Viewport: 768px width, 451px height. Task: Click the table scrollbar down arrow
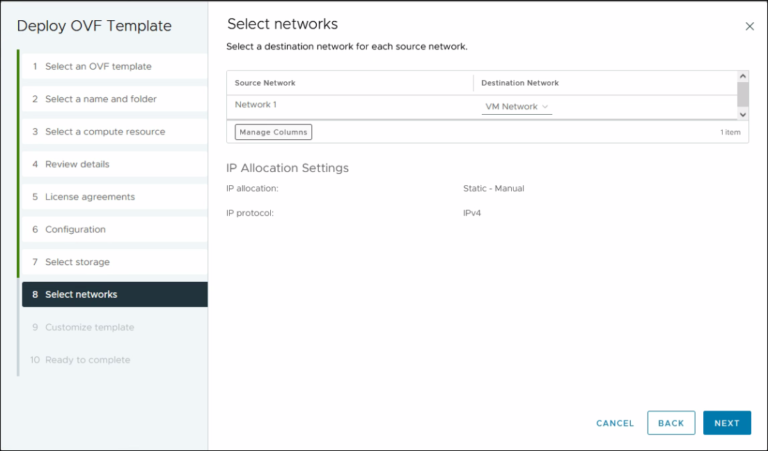[x=742, y=114]
